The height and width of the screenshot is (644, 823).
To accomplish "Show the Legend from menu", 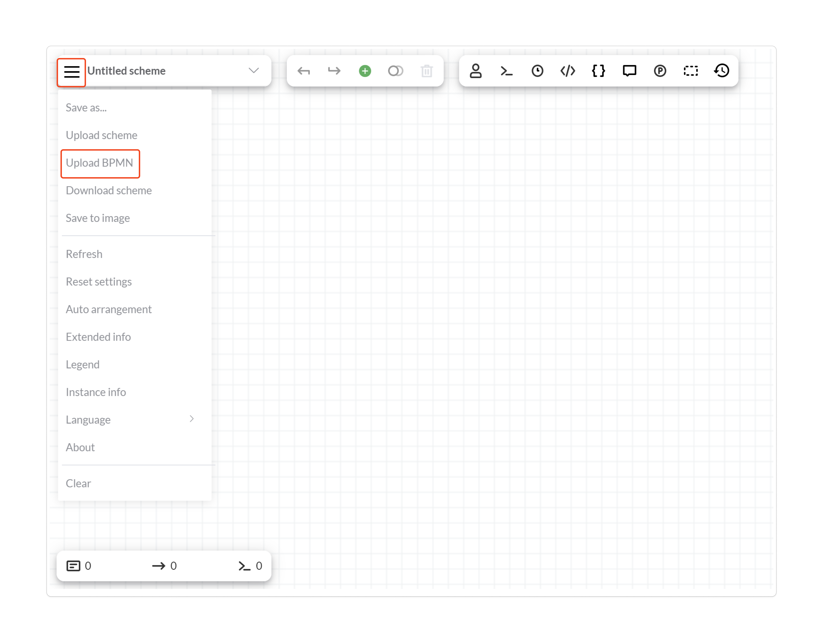I will pos(83,365).
